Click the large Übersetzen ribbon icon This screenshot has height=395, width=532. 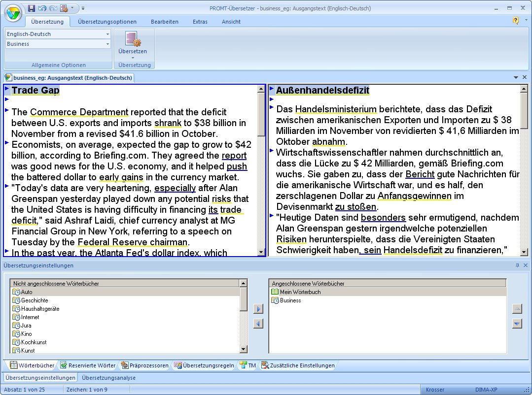(133, 39)
